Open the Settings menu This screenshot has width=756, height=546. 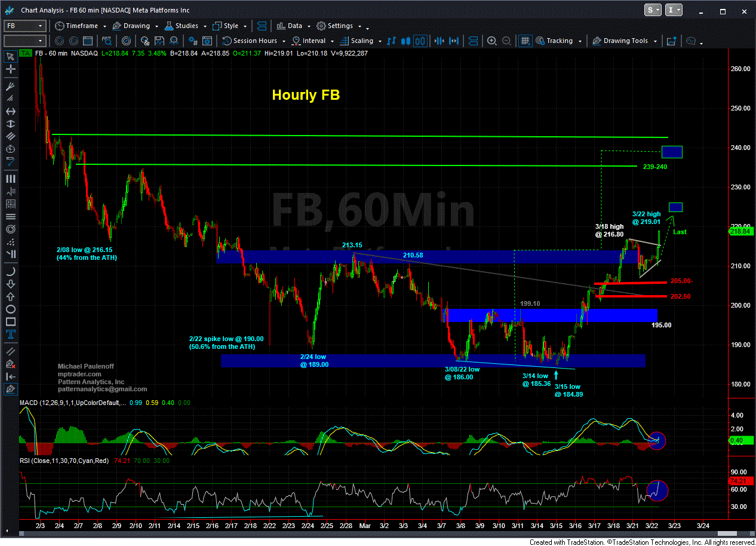[336, 26]
